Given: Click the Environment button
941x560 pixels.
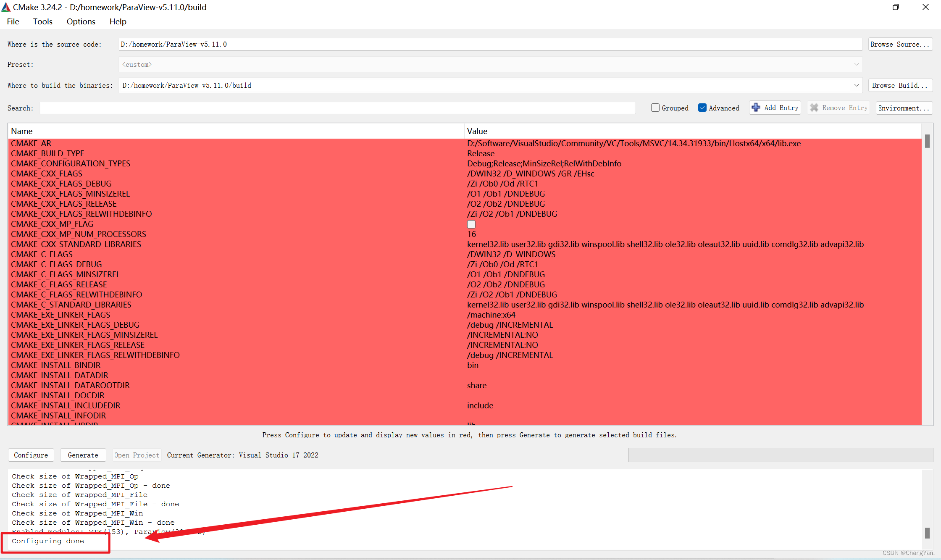Looking at the screenshot, I should 904,108.
